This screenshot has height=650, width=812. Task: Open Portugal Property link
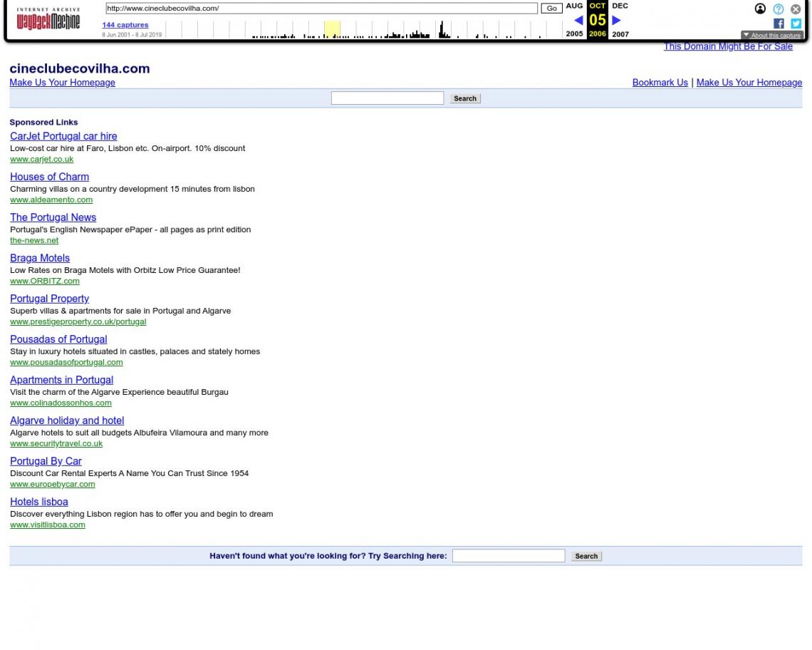(x=49, y=299)
